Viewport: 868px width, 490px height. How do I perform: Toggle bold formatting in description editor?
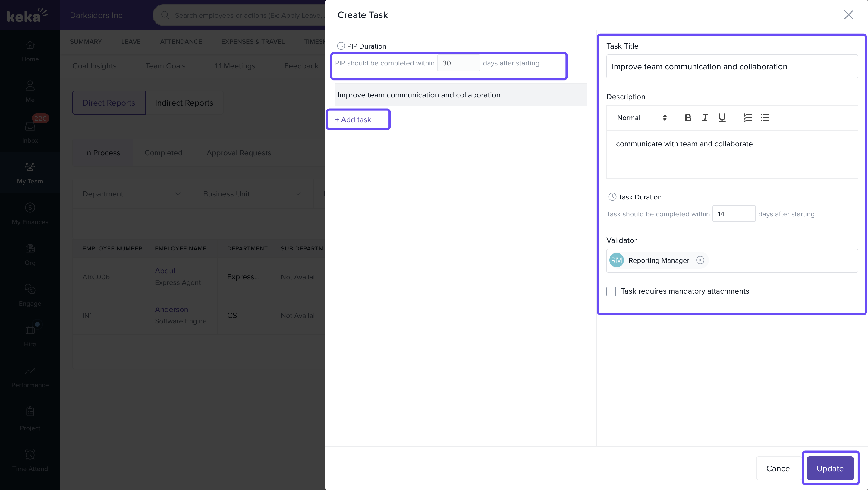pyautogui.click(x=688, y=118)
